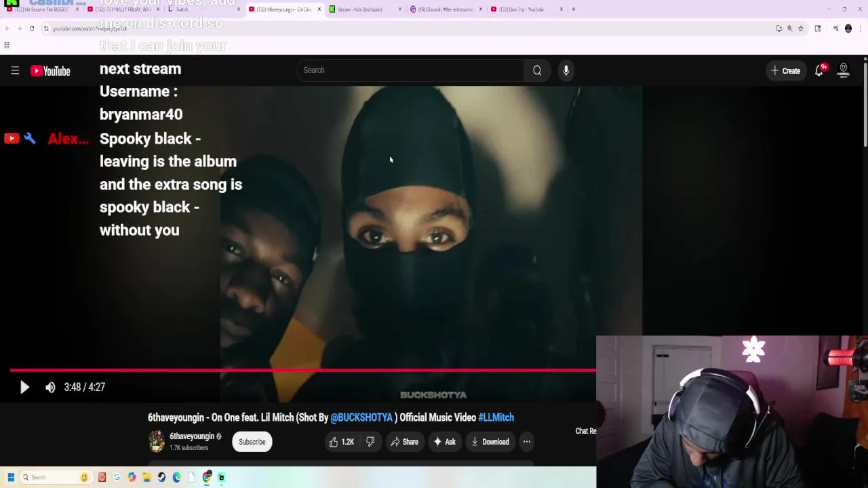Open the YouTube account avatar menu
This screenshot has height=488, width=868.
point(844,70)
